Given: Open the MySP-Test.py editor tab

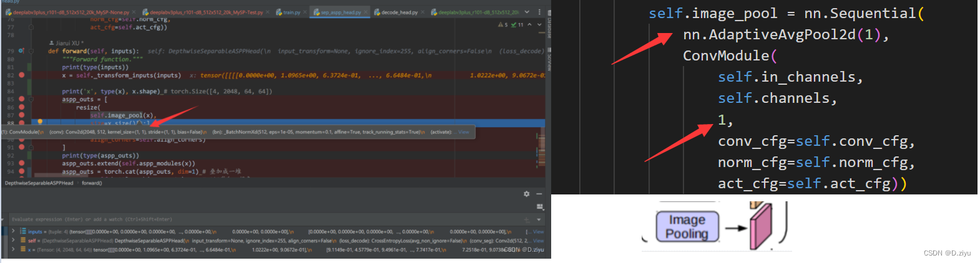Looking at the screenshot, I should tap(203, 12).
